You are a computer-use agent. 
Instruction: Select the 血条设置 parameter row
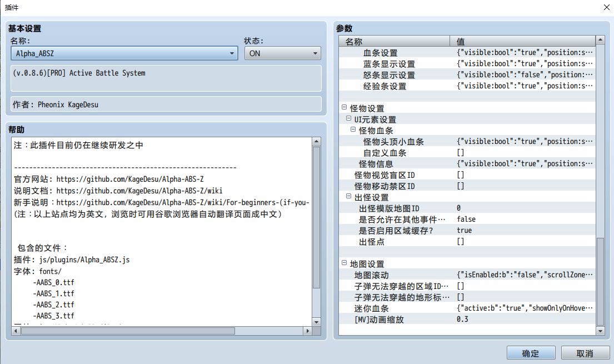tap(467, 52)
